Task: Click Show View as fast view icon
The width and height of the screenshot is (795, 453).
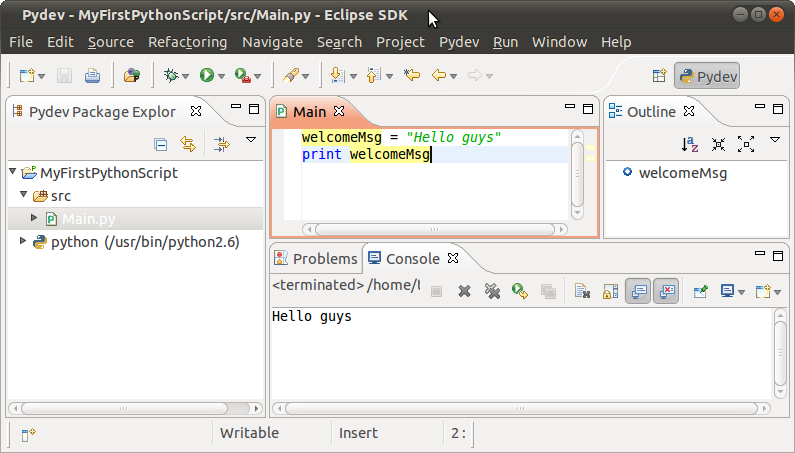Action: click(28, 434)
